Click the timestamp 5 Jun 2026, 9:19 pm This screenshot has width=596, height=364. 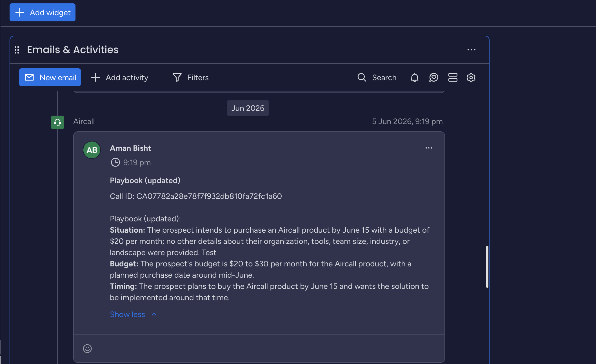407,122
